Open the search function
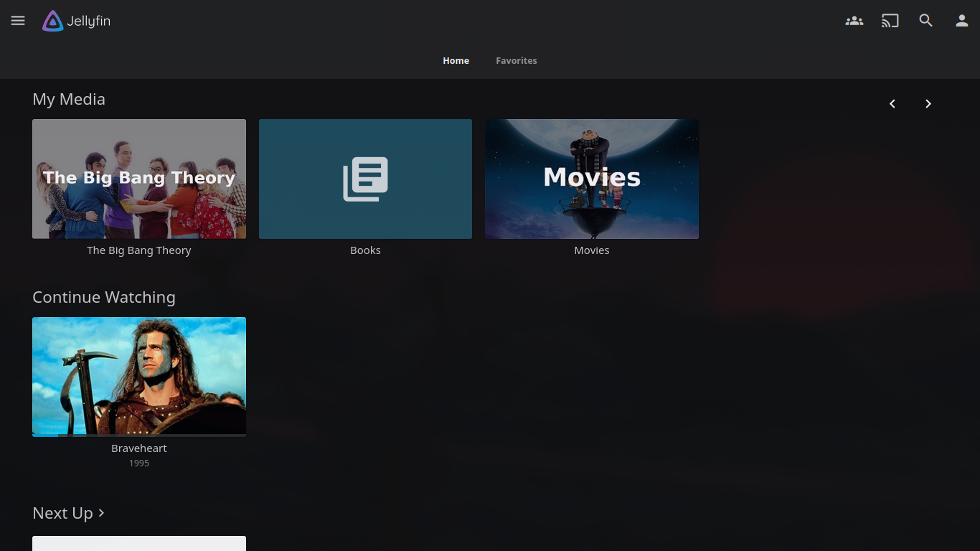 click(925, 20)
